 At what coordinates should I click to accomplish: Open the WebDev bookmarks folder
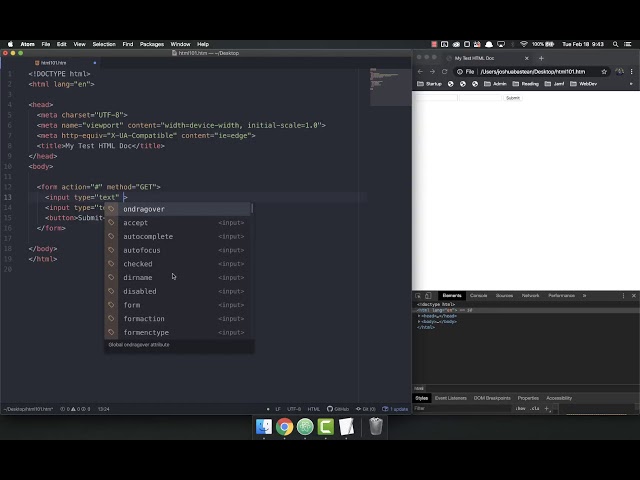pos(583,84)
